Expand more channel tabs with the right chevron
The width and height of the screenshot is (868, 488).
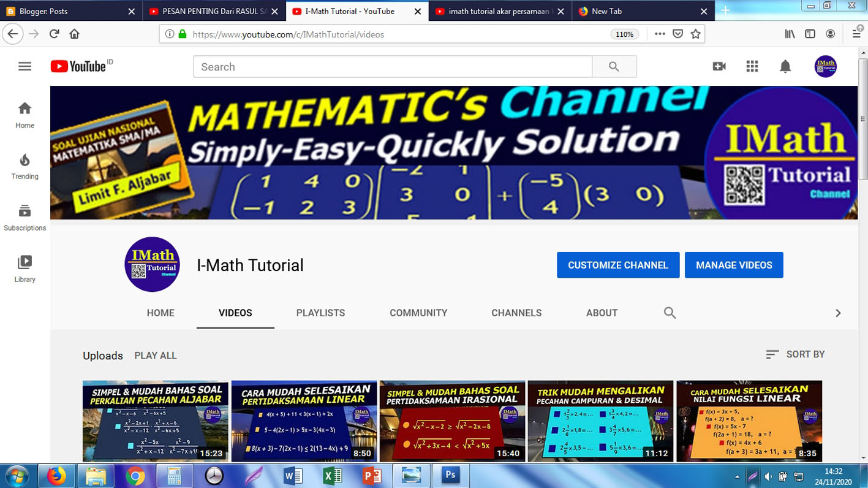coord(838,313)
